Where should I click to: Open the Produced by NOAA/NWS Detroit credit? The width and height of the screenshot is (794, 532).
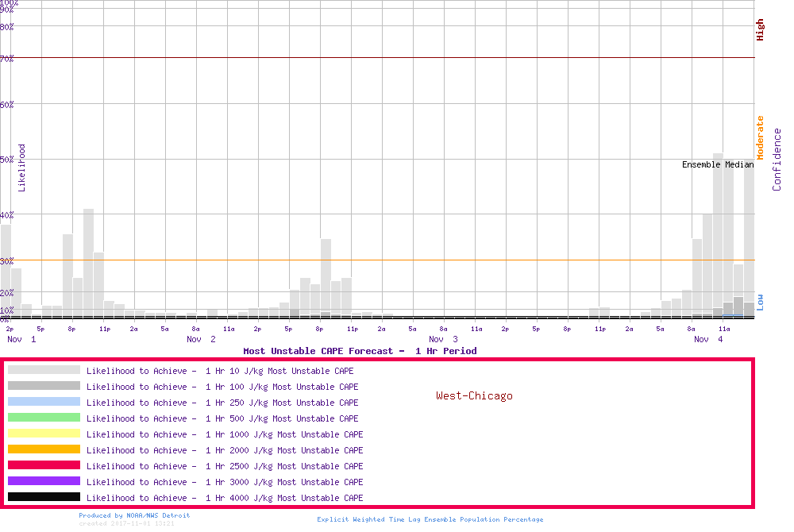pyautogui.click(x=134, y=515)
